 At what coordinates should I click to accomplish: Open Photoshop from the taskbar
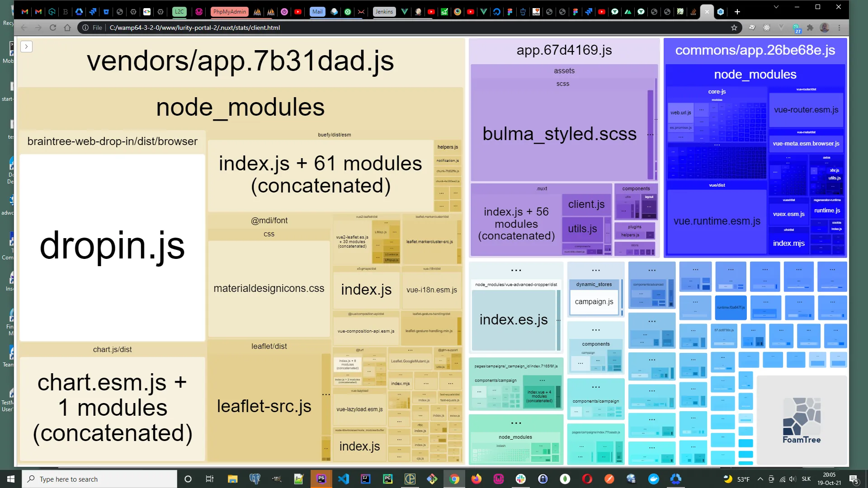321,479
